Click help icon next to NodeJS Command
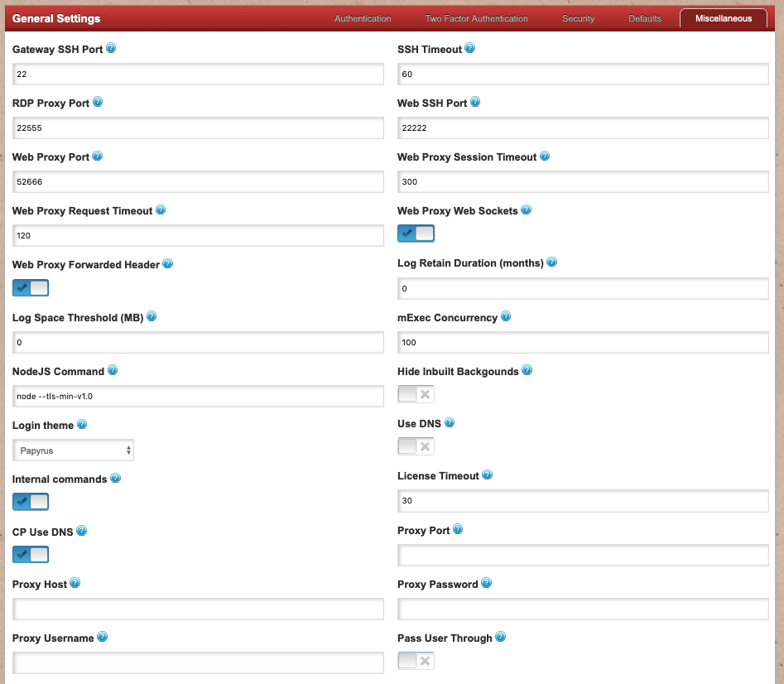Viewport: 784px width, 684px height. point(113,371)
